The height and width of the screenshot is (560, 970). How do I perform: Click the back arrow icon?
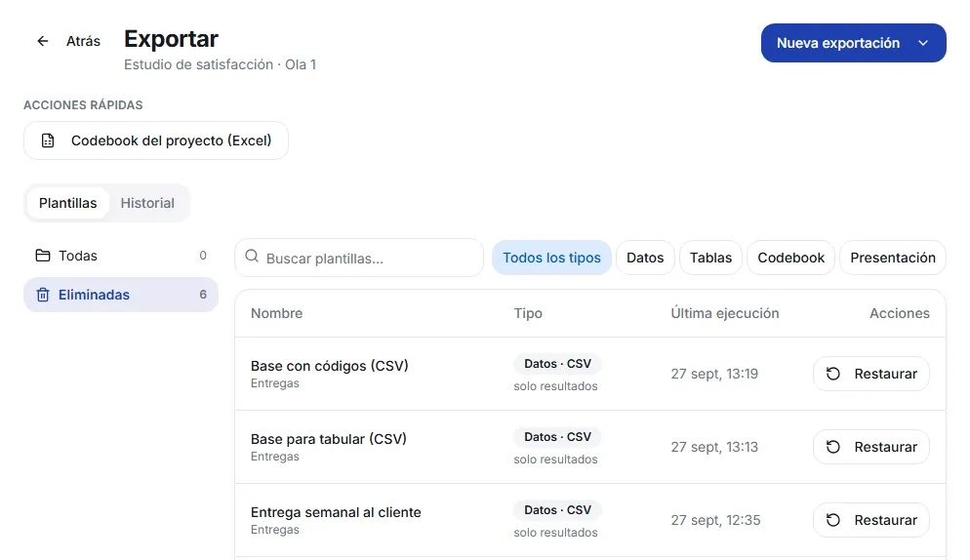[x=43, y=41]
